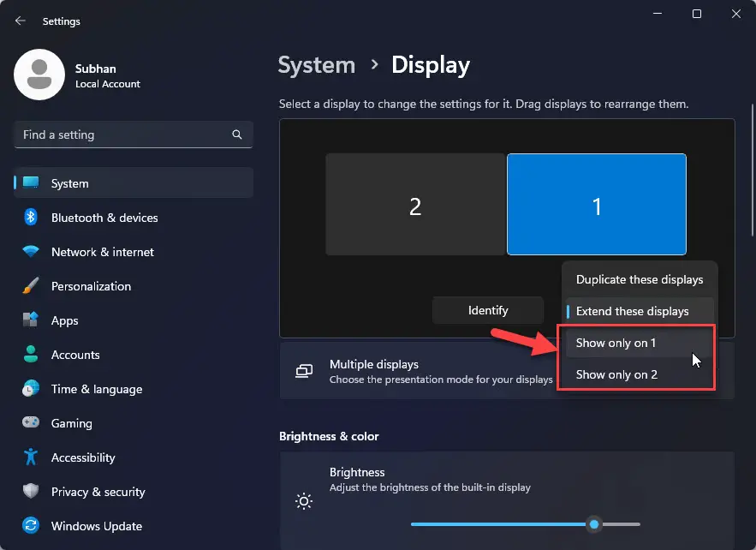This screenshot has width=756, height=550.
Task: Click the vertical scrollbar on the right
Action: (752, 170)
